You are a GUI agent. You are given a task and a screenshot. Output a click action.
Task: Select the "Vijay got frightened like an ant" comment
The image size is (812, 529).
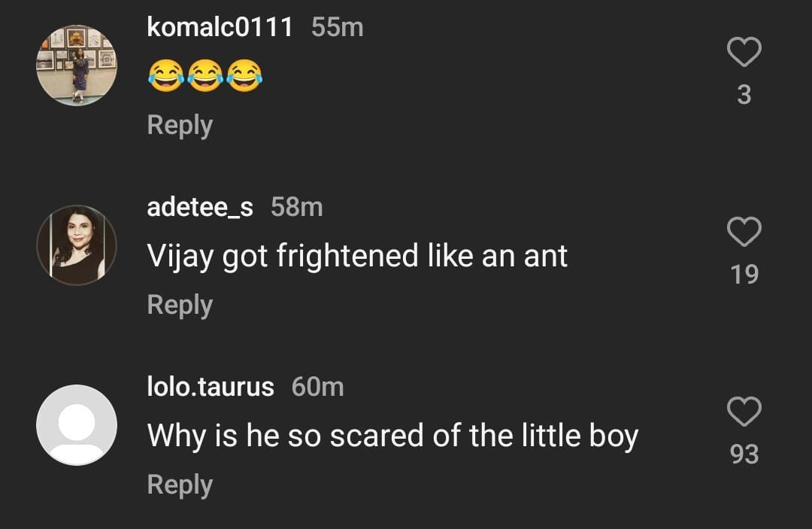click(x=357, y=257)
